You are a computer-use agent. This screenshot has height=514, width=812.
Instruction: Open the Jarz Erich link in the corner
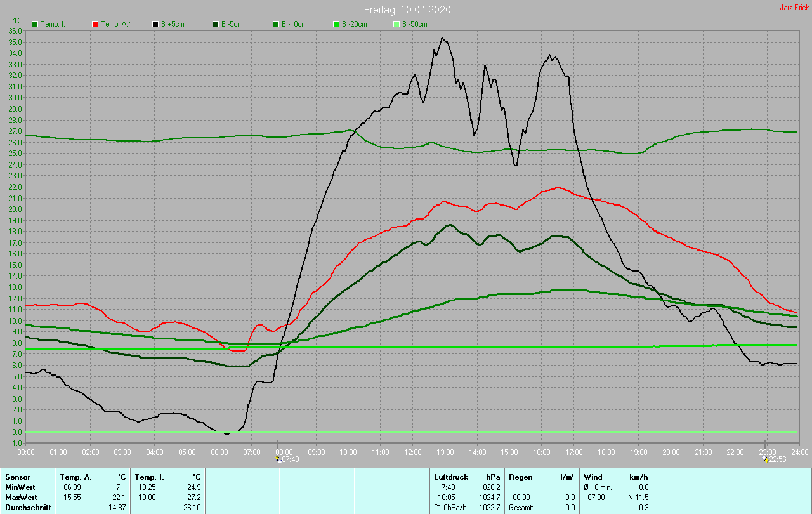(794, 8)
